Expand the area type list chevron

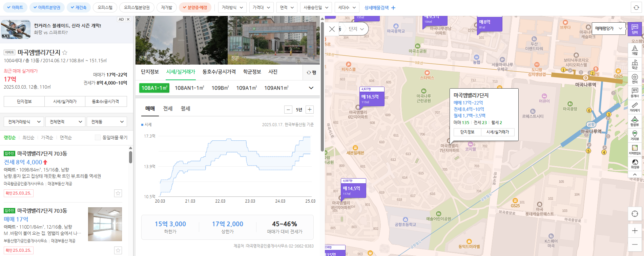(x=311, y=88)
